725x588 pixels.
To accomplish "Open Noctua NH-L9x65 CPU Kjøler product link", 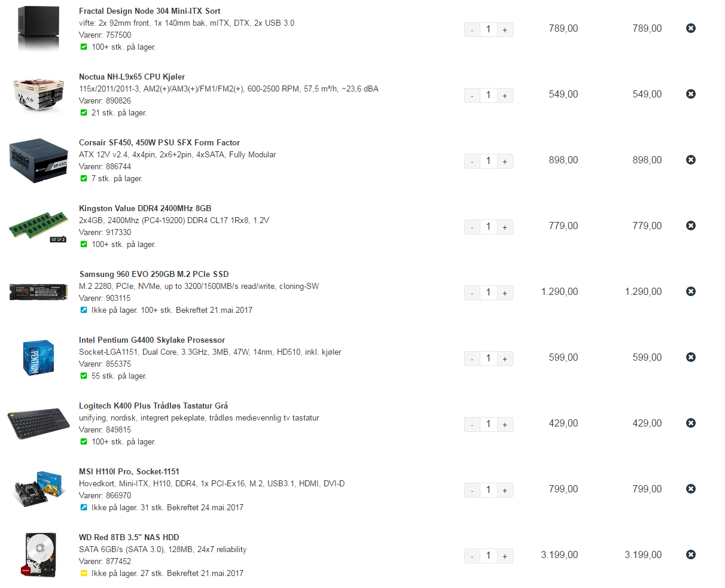I will pos(132,77).
